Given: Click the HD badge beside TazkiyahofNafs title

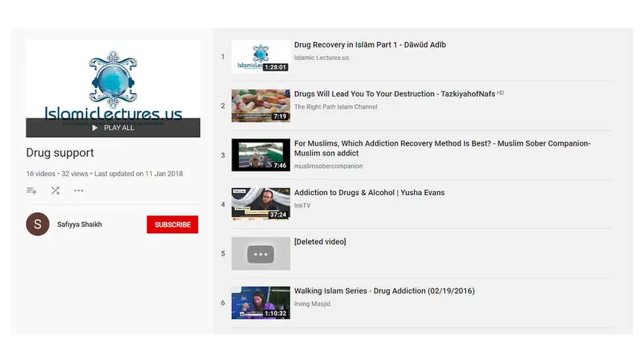Looking at the screenshot, I should pos(501,93).
